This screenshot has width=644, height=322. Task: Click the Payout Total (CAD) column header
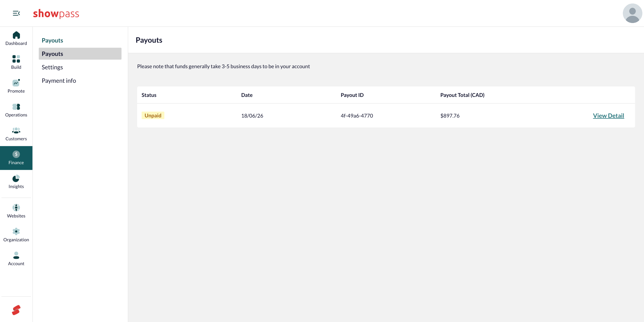(462, 95)
